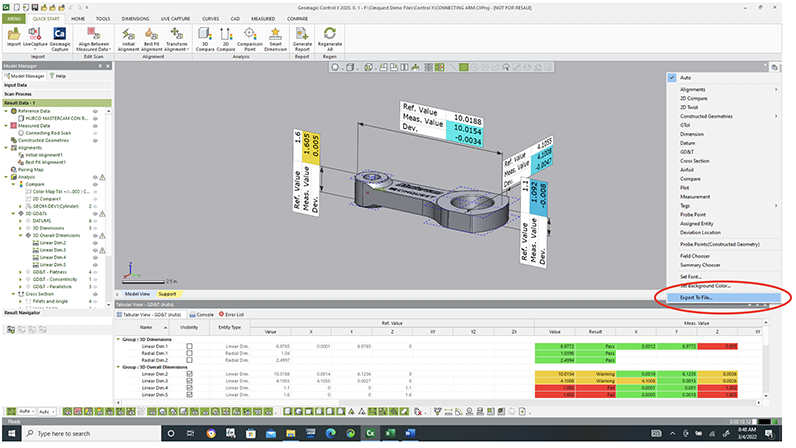796x448 pixels.
Task: Open Windows Start menu
Action: coord(11,433)
